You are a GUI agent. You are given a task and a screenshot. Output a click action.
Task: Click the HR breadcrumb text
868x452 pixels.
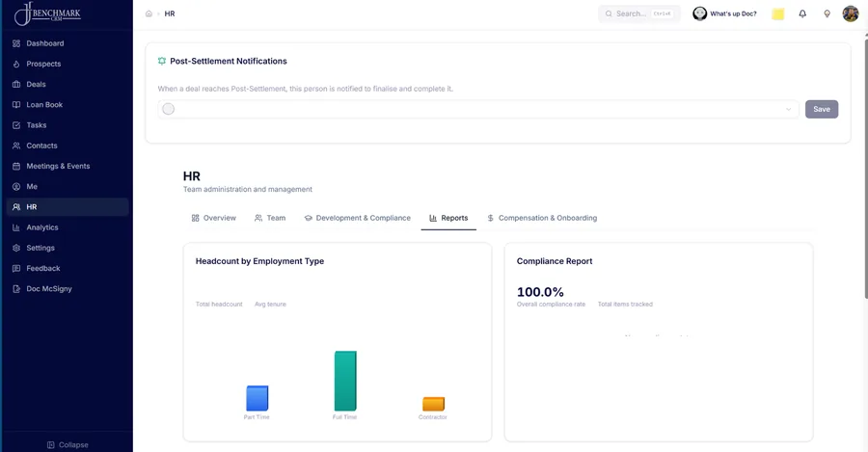point(170,13)
